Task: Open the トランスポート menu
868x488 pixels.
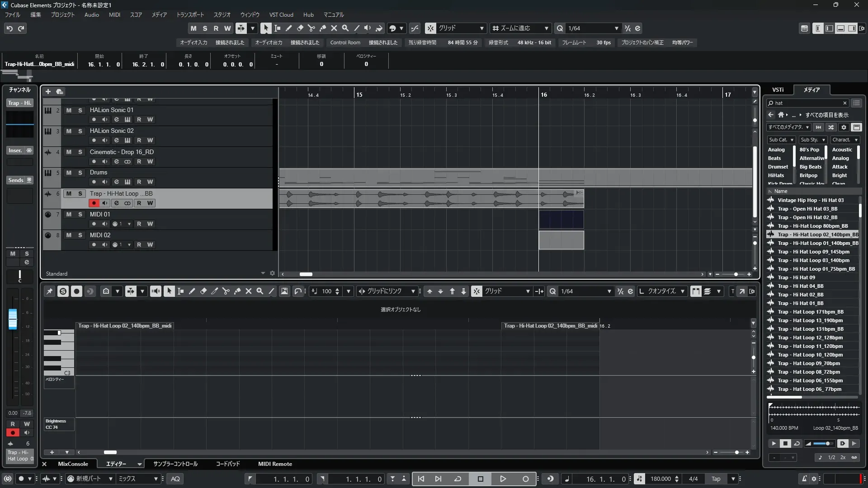Action: (190, 15)
